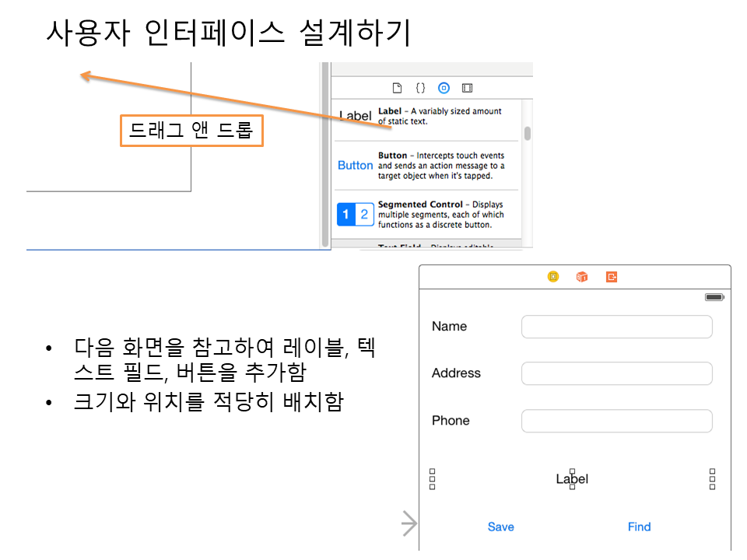Click the Address text field
This screenshot has width=747, height=560.
pyautogui.click(x=616, y=373)
